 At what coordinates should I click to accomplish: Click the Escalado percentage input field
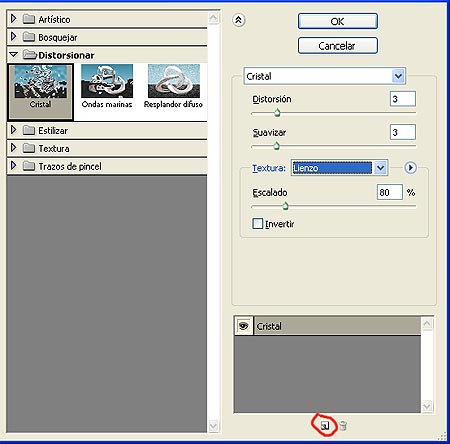tap(389, 192)
